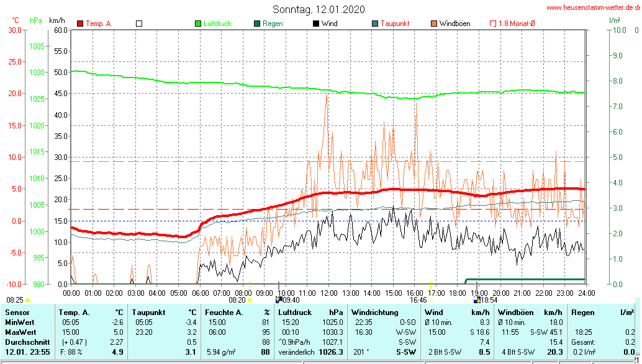Select the Luftdruck column header in table
The image size is (642, 364).
click(295, 313)
